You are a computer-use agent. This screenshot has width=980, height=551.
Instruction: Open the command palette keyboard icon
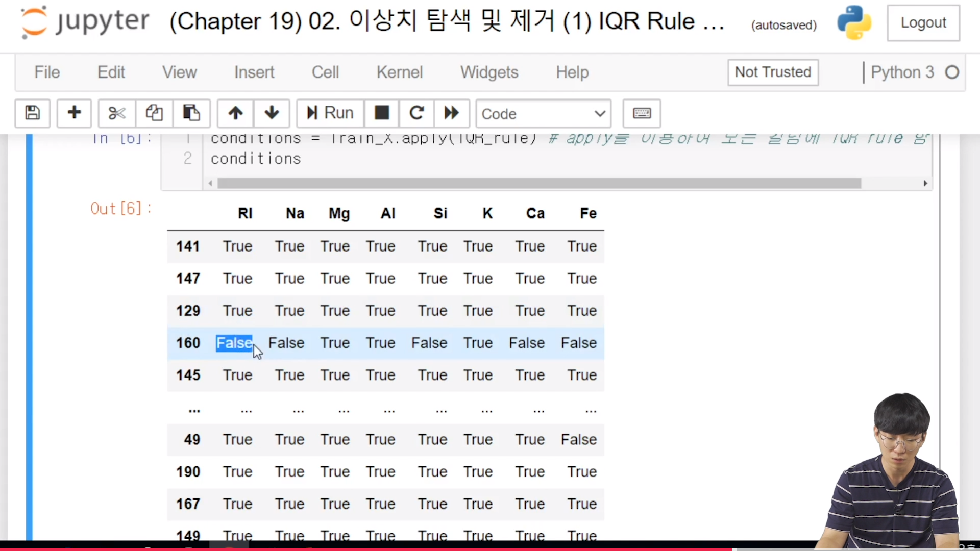coord(642,113)
